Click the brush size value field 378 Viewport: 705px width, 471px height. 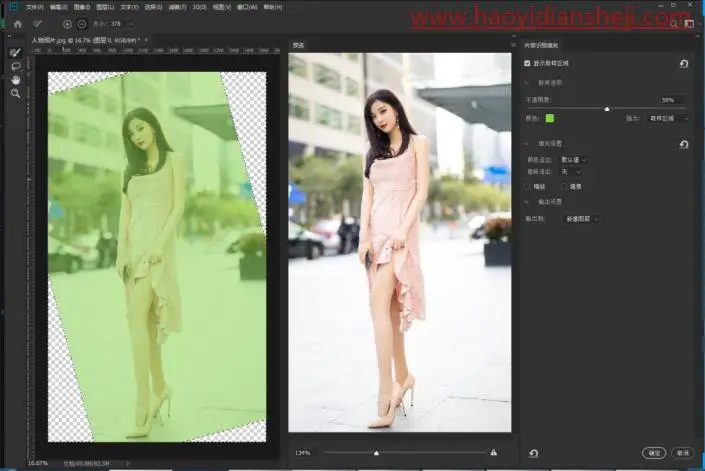click(116, 24)
